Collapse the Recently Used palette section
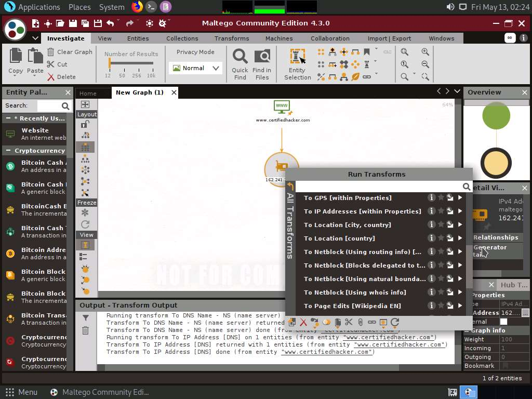This screenshot has width=532, height=399. (x=8, y=118)
